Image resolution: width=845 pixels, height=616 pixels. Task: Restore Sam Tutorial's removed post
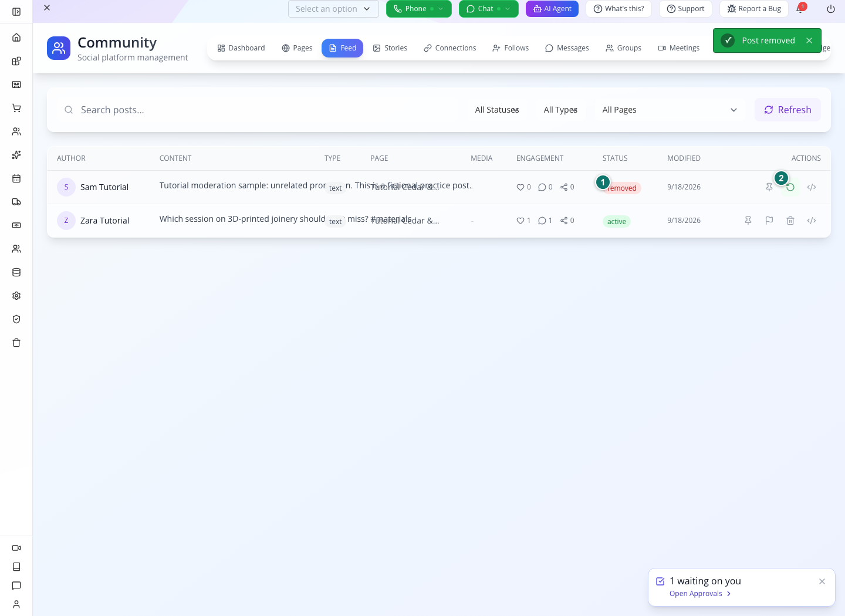(790, 187)
